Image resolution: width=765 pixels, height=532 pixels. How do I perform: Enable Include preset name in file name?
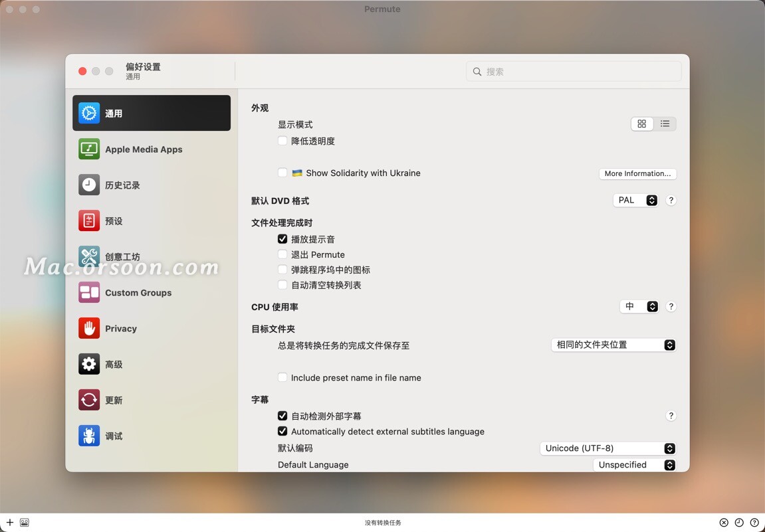pyautogui.click(x=282, y=377)
